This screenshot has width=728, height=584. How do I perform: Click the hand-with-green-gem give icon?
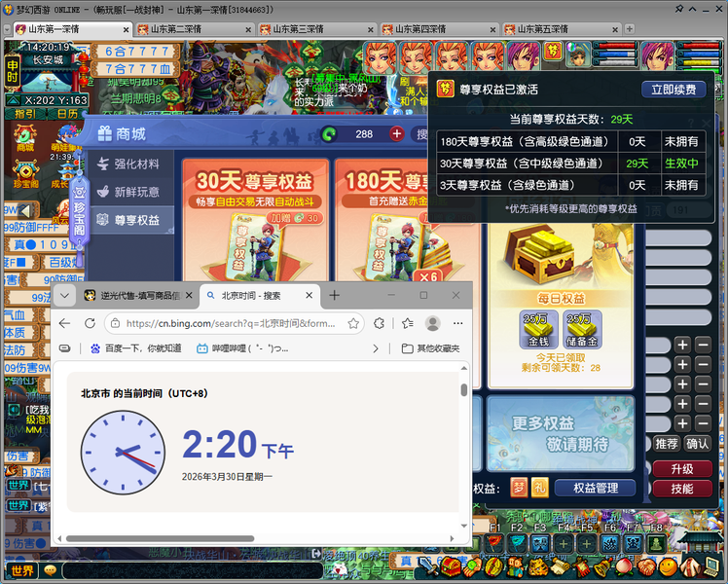[x=472, y=566]
